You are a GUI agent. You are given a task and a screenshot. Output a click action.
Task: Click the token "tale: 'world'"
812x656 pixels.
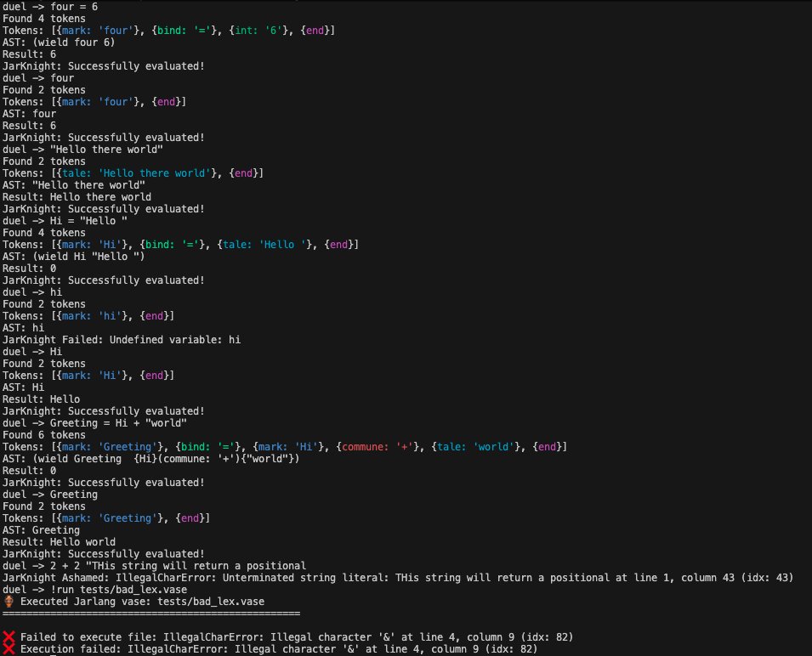tap(475, 447)
